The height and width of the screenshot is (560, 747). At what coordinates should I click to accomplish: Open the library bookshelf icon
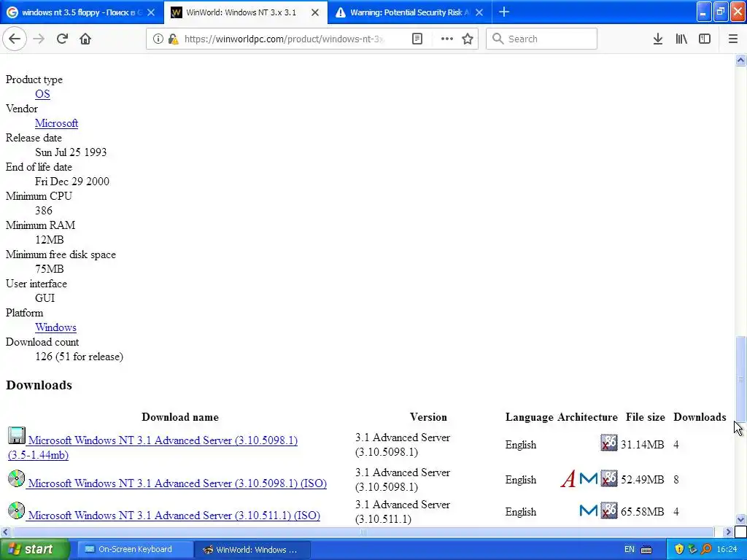click(x=681, y=39)
